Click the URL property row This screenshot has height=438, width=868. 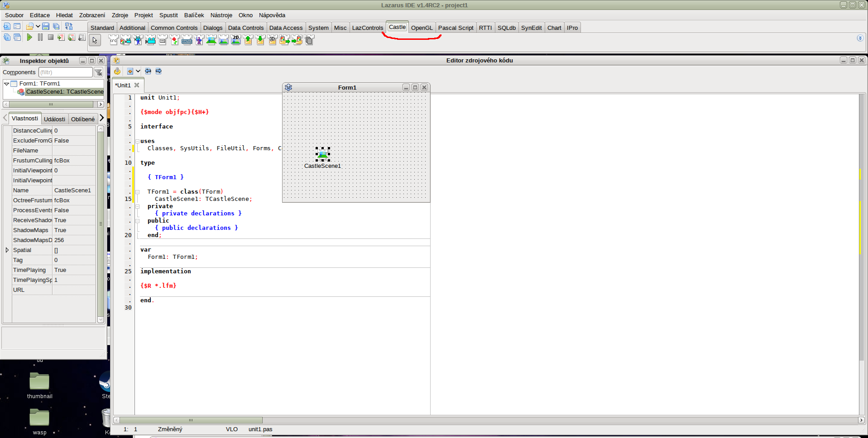pyautogui.click(x=54, y=290)
